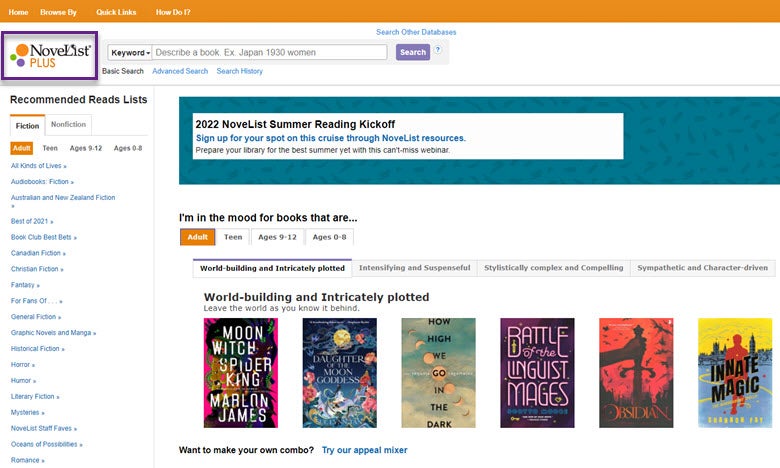Open the Advanced Search link
The image size is (780, 468).
point(180,72)
